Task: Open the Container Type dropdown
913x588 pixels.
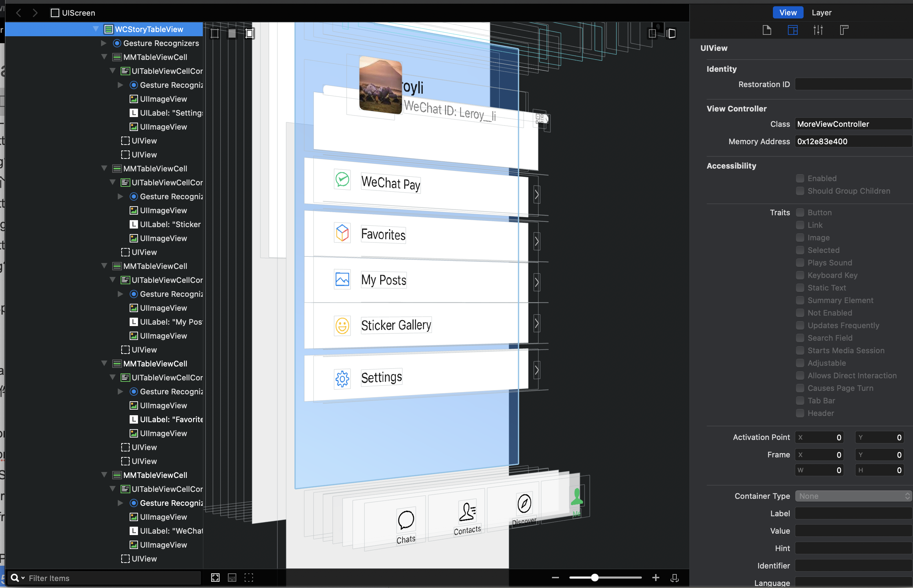Action: (x=853, y=496)
